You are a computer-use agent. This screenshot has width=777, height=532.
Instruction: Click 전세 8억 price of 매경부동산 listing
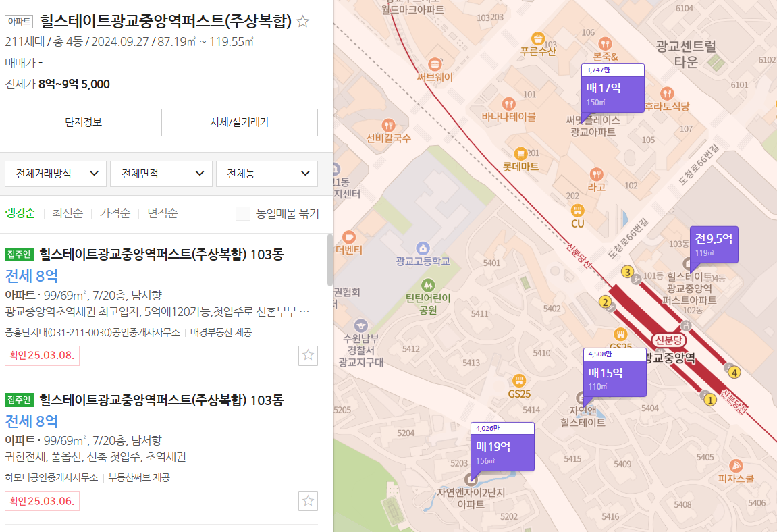[31, 275]
